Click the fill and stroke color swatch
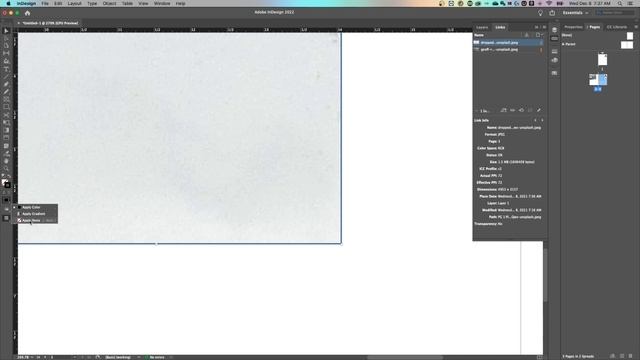This screenshot has width=640, height=360. pyautogui.click(x=6, y=183)
